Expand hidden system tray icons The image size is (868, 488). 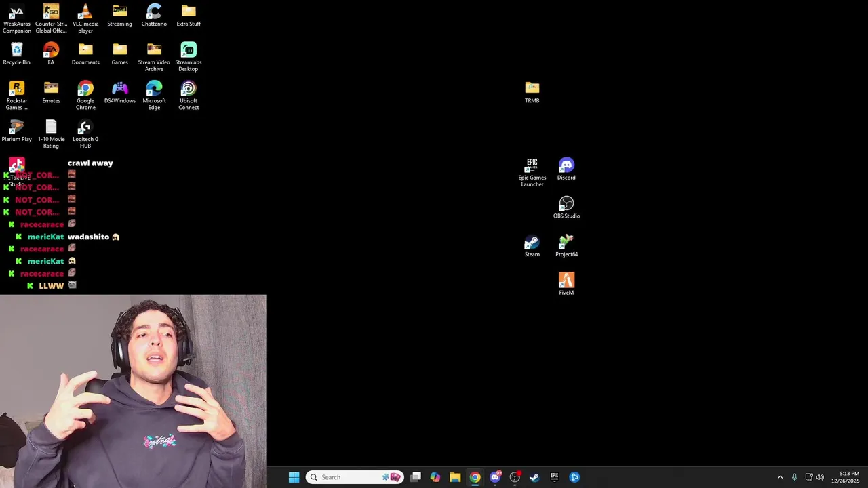pos(780,477)
